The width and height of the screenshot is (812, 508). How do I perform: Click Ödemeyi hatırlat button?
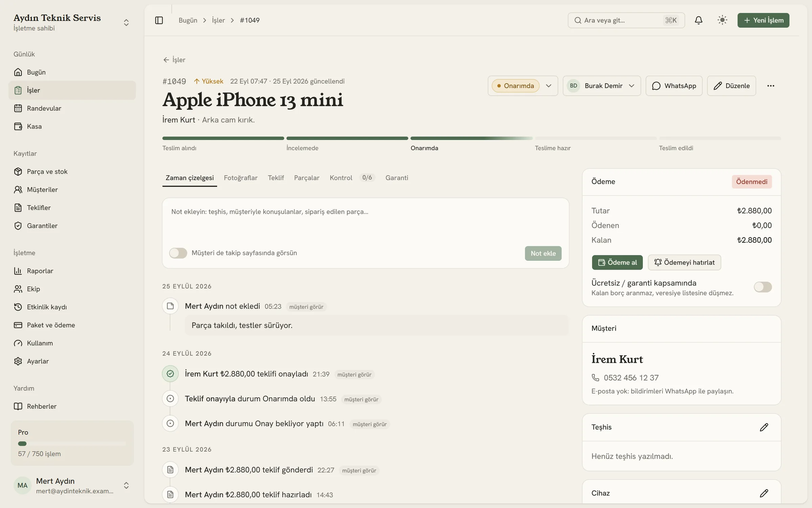click(684, 262)
